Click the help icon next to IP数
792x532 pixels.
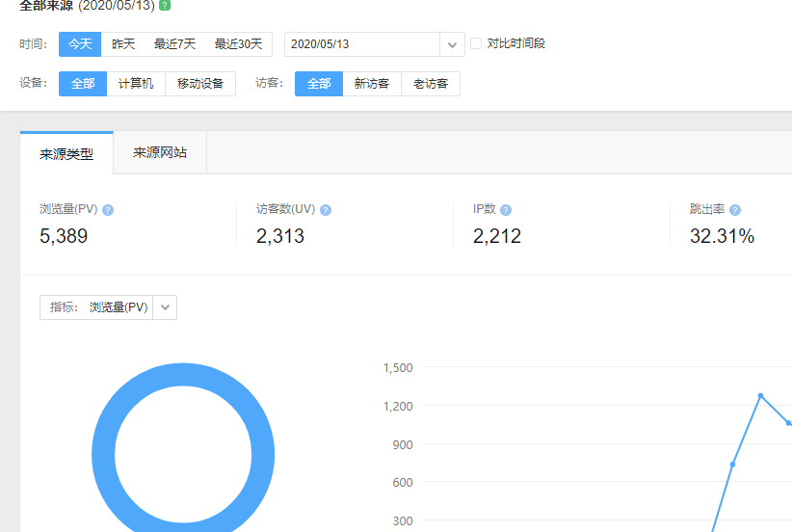(x=506, y=210)
